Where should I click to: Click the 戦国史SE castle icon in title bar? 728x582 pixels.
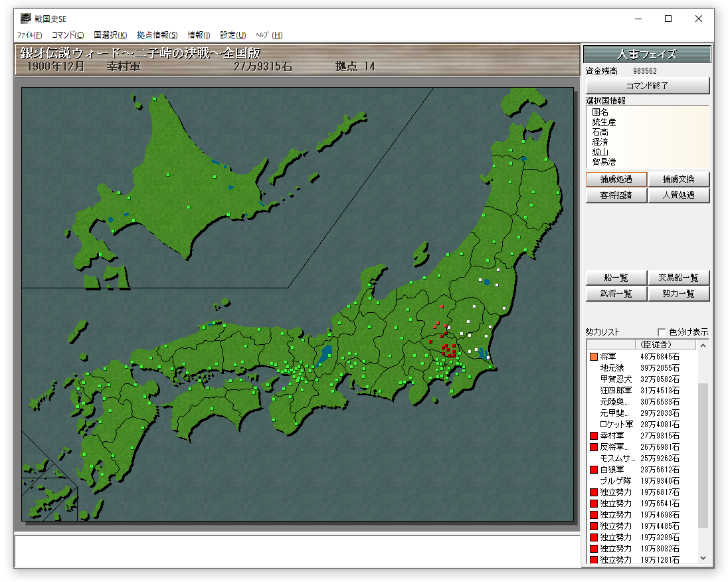(x=26, y=19)
